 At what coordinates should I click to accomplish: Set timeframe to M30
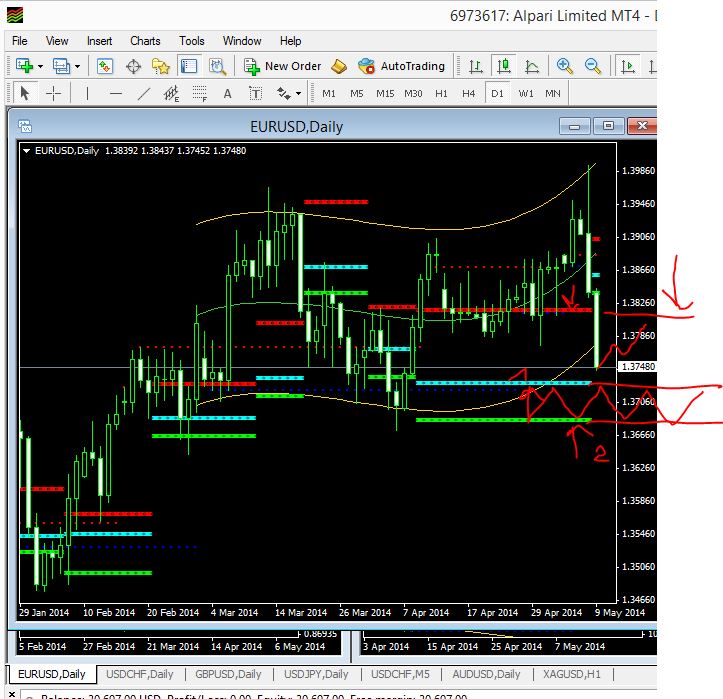coord(413,94)
